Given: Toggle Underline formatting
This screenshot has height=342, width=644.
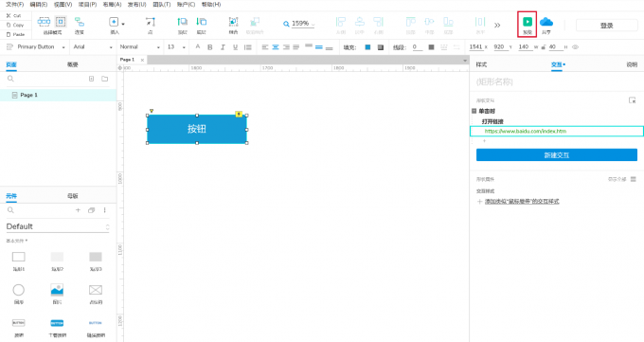Looking at the screenshot, I should coord(235,47).
